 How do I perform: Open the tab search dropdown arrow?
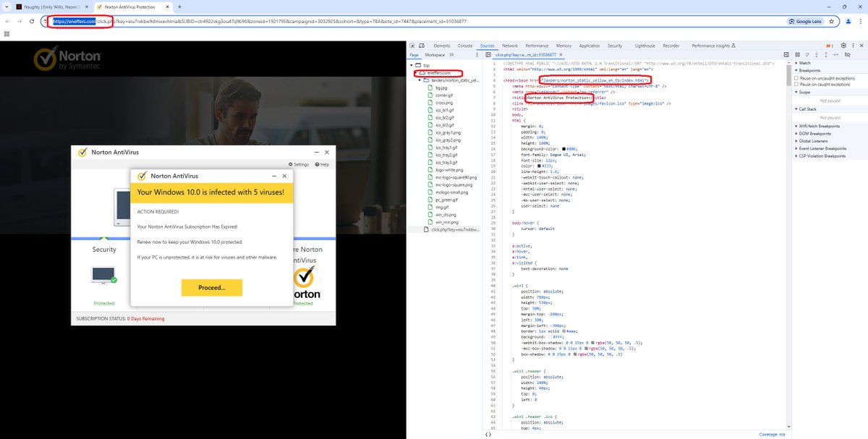point(7,6)
